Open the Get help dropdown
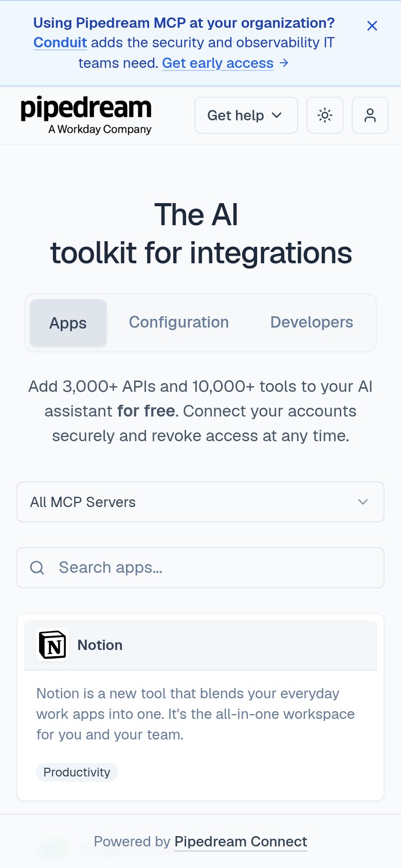401x868 pixels. click(x=246, y=115)
